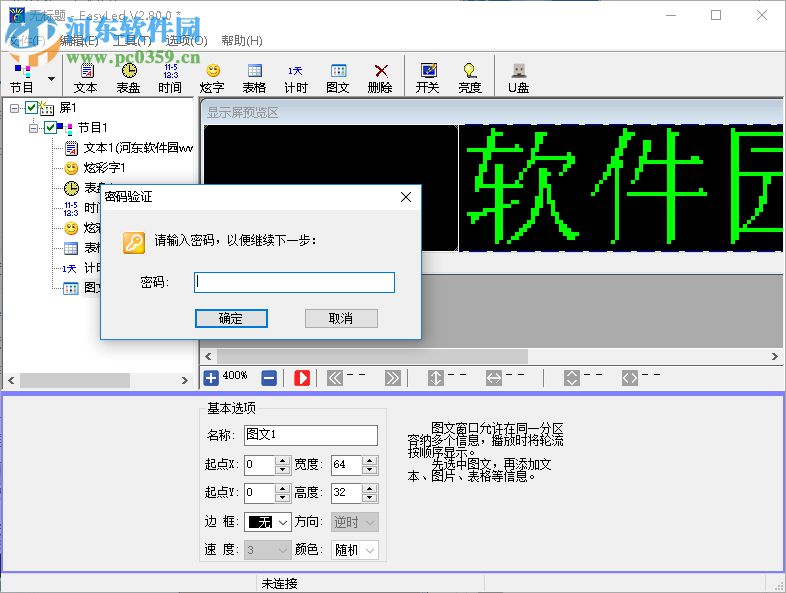Open the 帮助(H) menu
786x593 pixels.
(242, 41)
